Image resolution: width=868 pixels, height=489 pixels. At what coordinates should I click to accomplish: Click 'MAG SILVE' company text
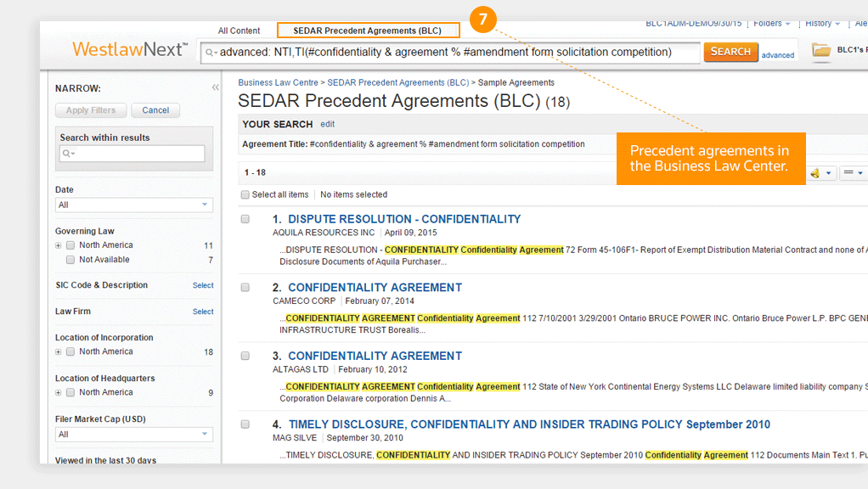click(295, 438)
